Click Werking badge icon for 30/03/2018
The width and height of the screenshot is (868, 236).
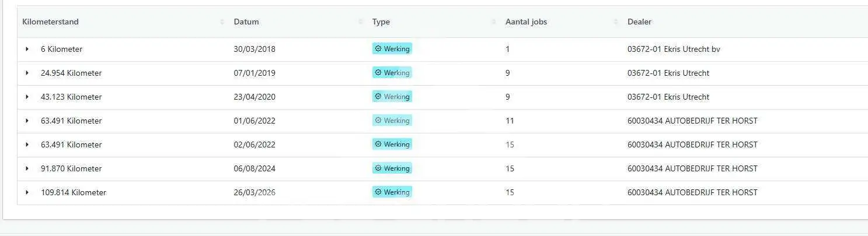(378, 49)
